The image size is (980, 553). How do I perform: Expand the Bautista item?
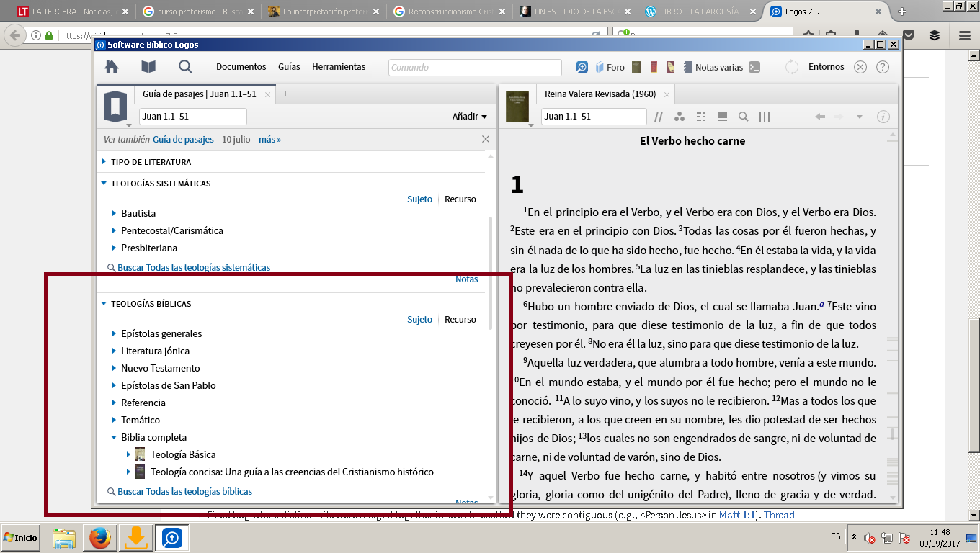point(114,213)
